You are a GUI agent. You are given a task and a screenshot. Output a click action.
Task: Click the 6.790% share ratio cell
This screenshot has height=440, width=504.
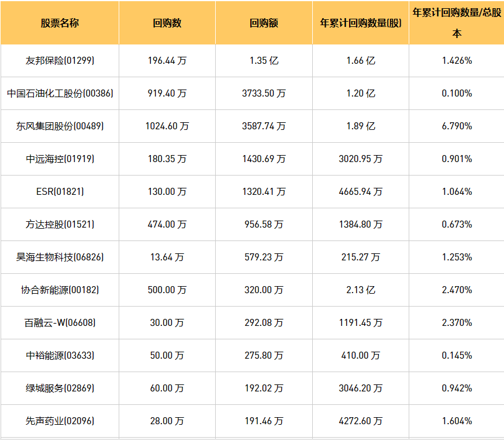(457, 126)
